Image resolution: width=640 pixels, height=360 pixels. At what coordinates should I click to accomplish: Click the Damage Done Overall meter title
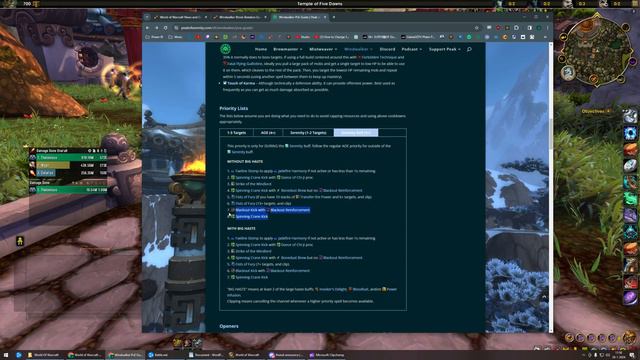pyautogui.click(x=52, y=151)
